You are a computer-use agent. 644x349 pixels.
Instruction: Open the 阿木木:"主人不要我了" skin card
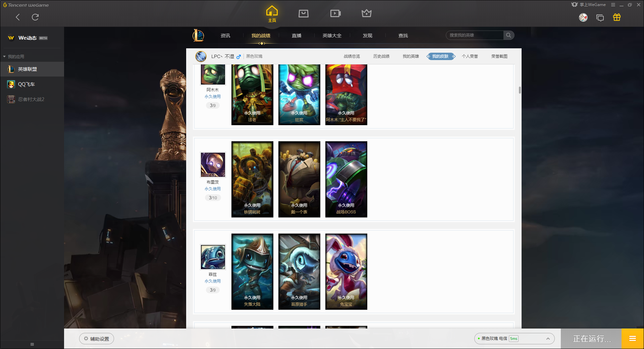[346, 95]
